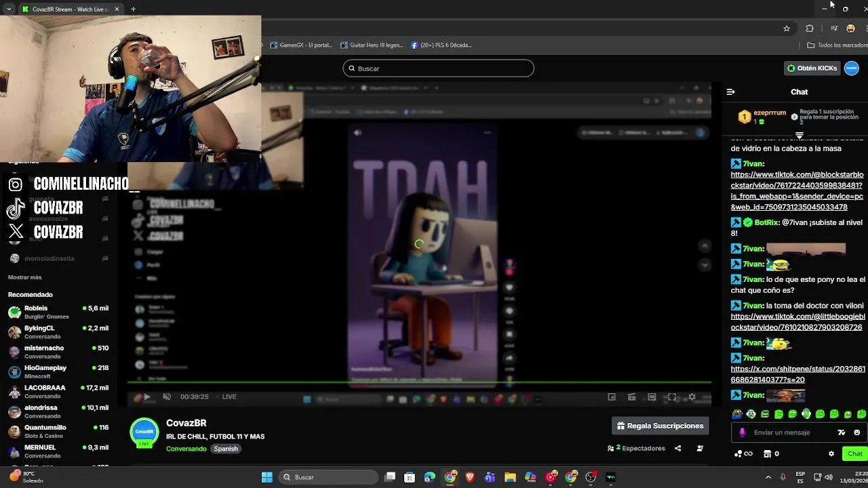The width and height of the screenshot is (868, 488).
Task: Click Regala Suscripciones button
Action: (660, 426)
